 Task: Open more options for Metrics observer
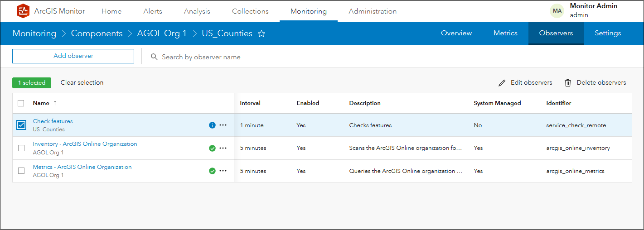(223, 171)
